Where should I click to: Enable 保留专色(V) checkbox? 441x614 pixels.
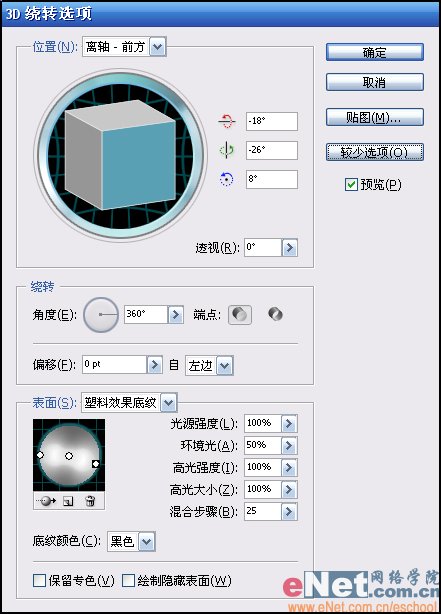[x=39, y=580]
